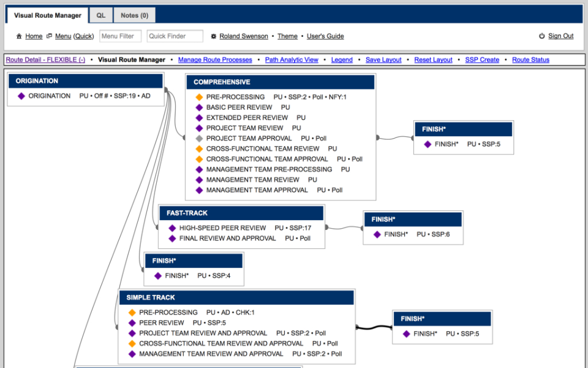Click the orange diamond beside Simple Track PRE-PROCESSING

pyautogui.click(x=132, y=312)
